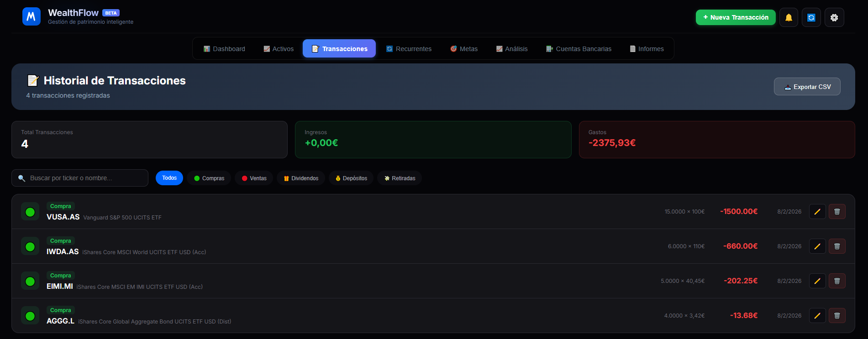Screen dimensions: 868x339
Task: Click the VUSA.AS ticker name
Action: [x=63, y=217]
